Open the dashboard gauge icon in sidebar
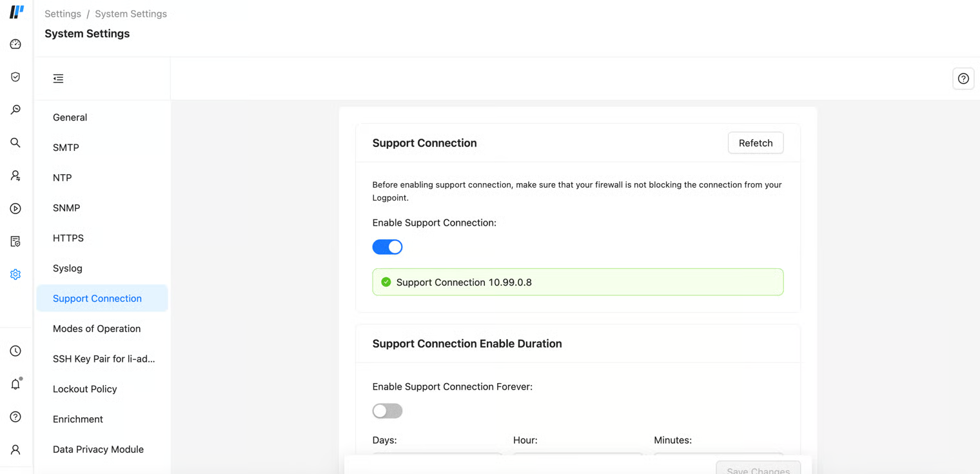This screenshot has height=474, width=980. click(x=15, y=44)
